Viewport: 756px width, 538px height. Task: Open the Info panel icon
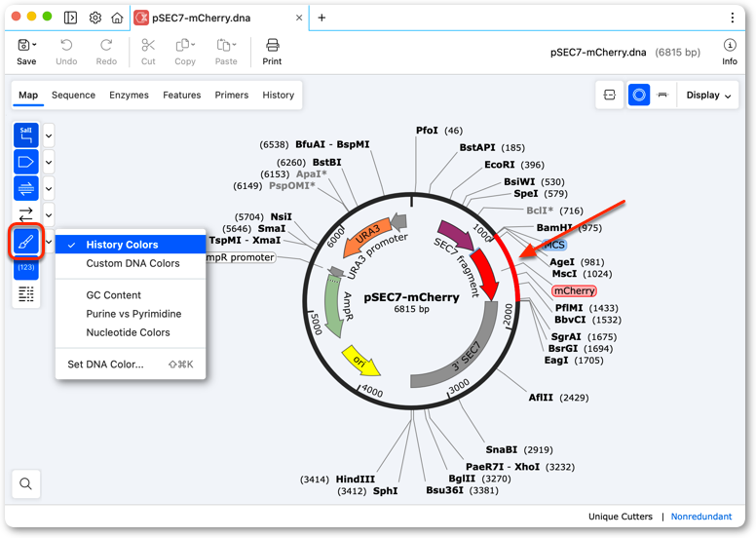730,46
